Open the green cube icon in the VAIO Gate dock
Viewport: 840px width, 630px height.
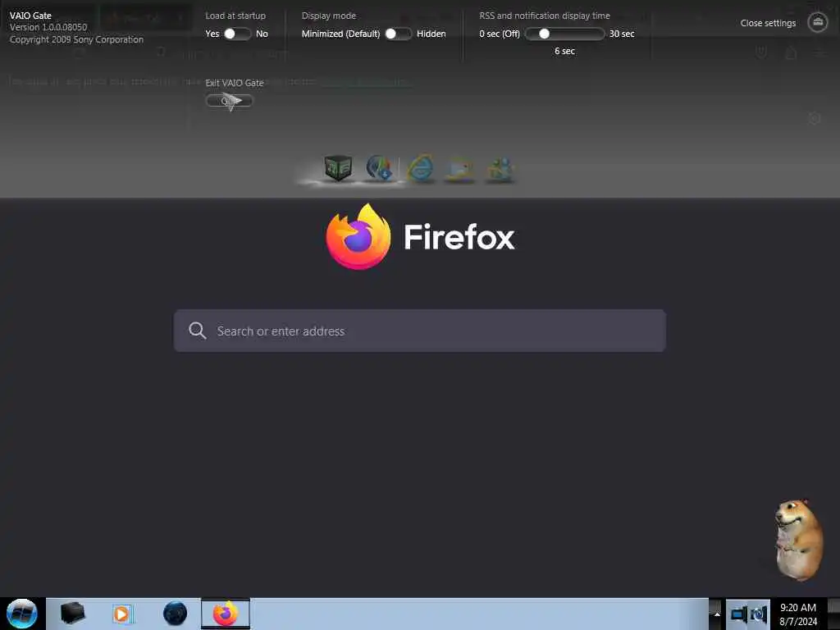click(338, 167)
